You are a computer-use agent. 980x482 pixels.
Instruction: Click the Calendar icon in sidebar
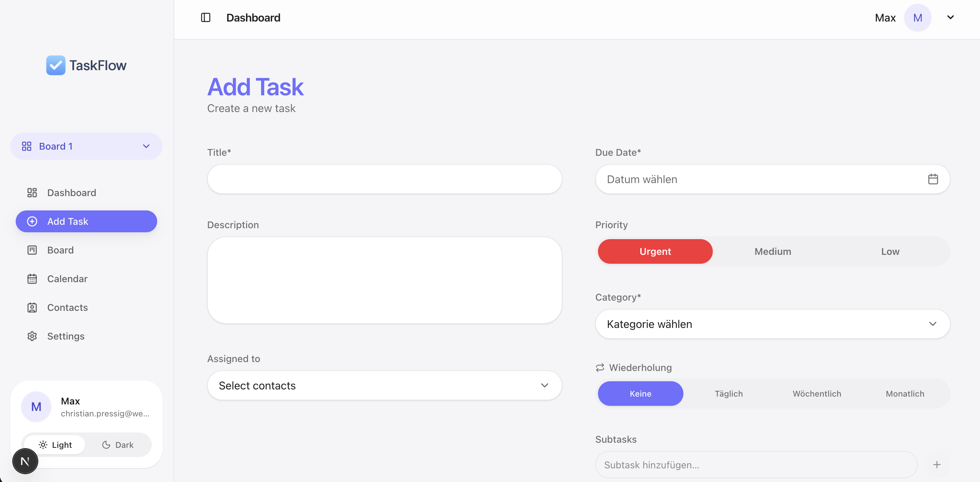(x=32, y=279)
